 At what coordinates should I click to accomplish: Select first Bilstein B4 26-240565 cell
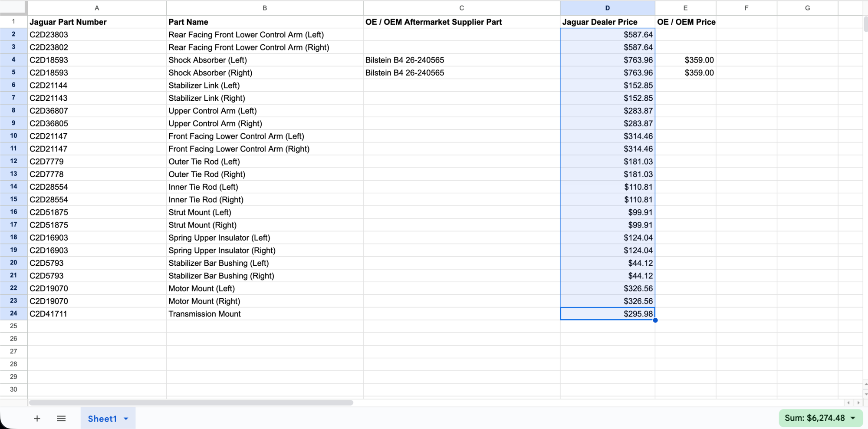461,60
